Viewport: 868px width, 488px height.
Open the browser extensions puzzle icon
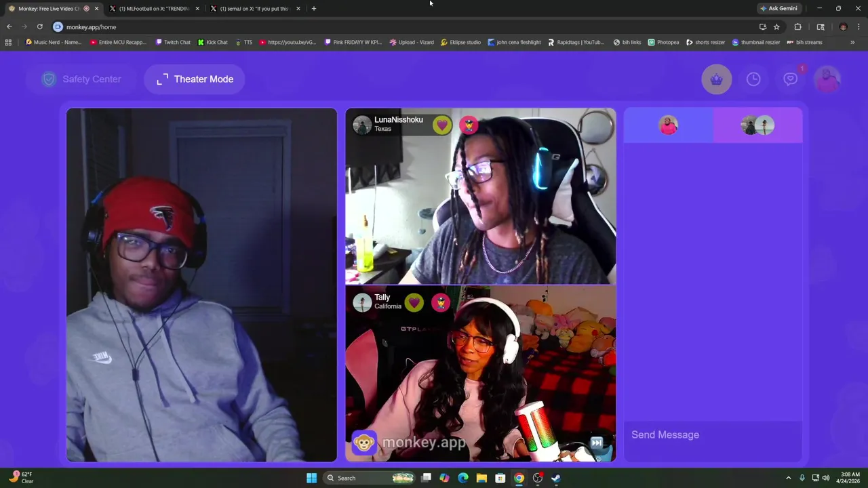[797, 27]
